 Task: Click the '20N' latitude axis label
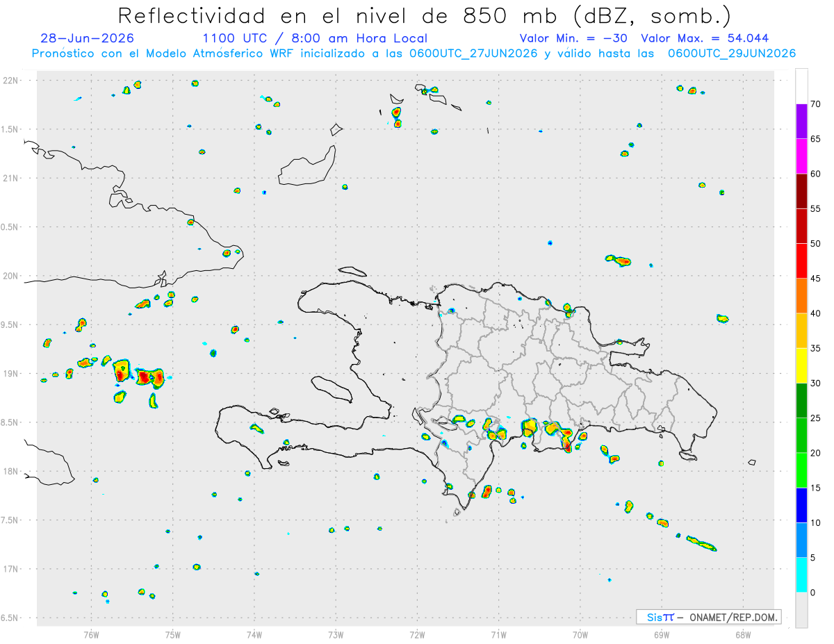(12, 276)
